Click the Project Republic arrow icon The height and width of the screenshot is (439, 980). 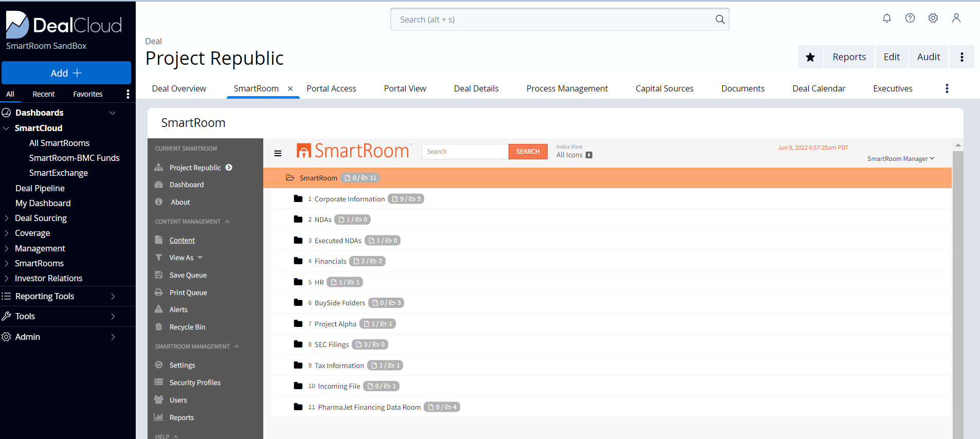(x=229, y=168)
